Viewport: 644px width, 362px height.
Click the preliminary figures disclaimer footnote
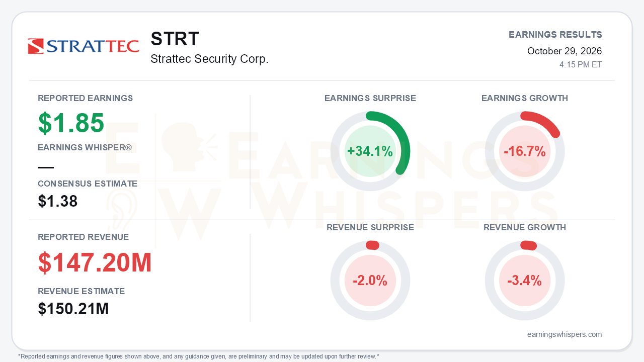199,356
